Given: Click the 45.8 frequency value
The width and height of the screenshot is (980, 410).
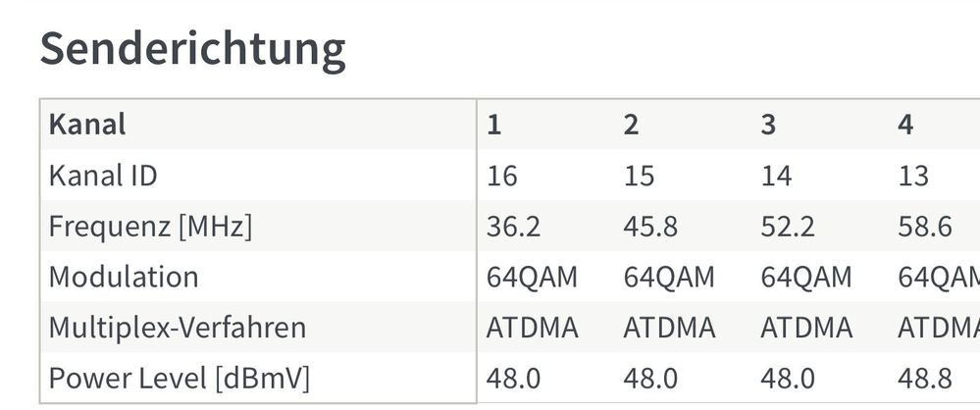Looking at the screenshot, I should coord(650,227).
